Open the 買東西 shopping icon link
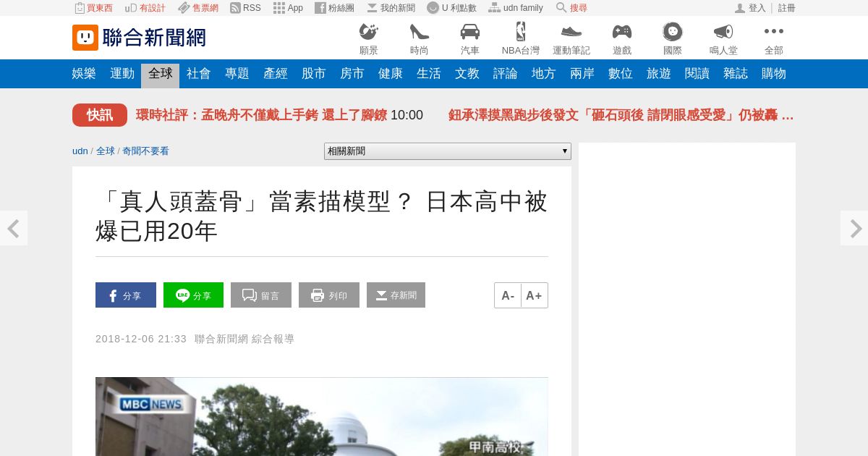The height and width of the screenshot is (456, 868). click(93, 8)
